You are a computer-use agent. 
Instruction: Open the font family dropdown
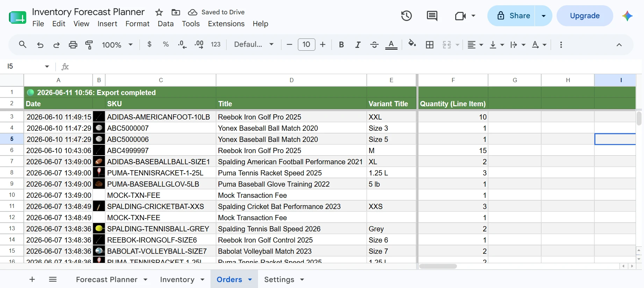(254, 44)
